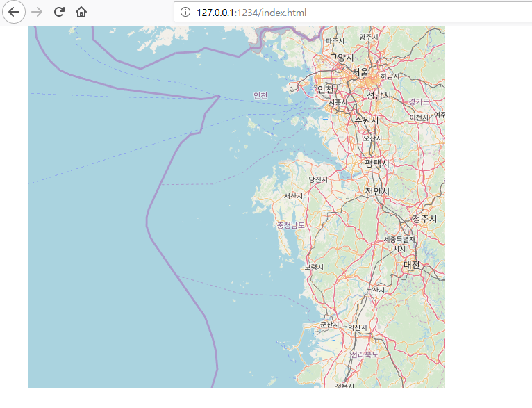
Task: Click the 군산시 label
Action: [329, 325]
